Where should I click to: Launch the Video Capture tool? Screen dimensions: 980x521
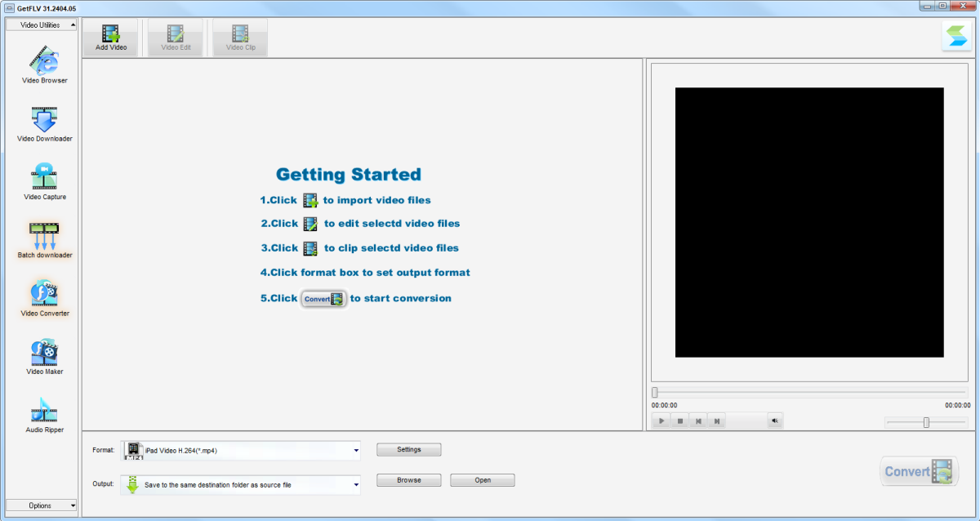[44, 181]
